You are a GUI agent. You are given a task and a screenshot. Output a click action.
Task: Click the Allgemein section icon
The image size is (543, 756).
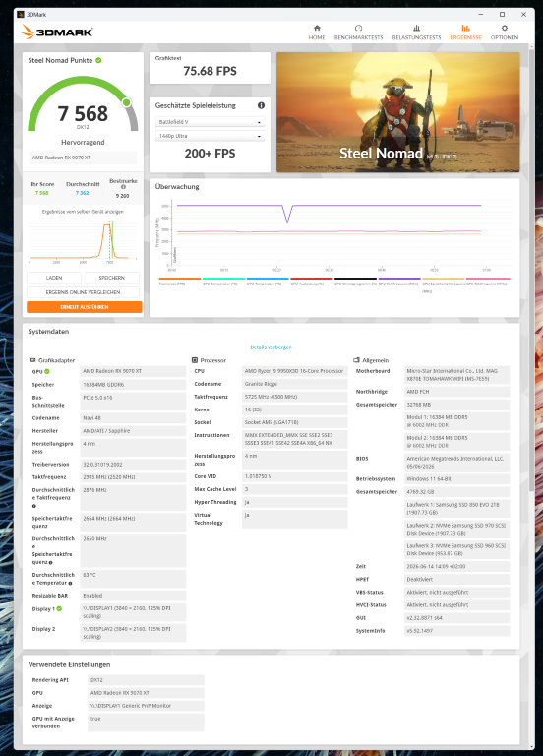pos(356,360)
